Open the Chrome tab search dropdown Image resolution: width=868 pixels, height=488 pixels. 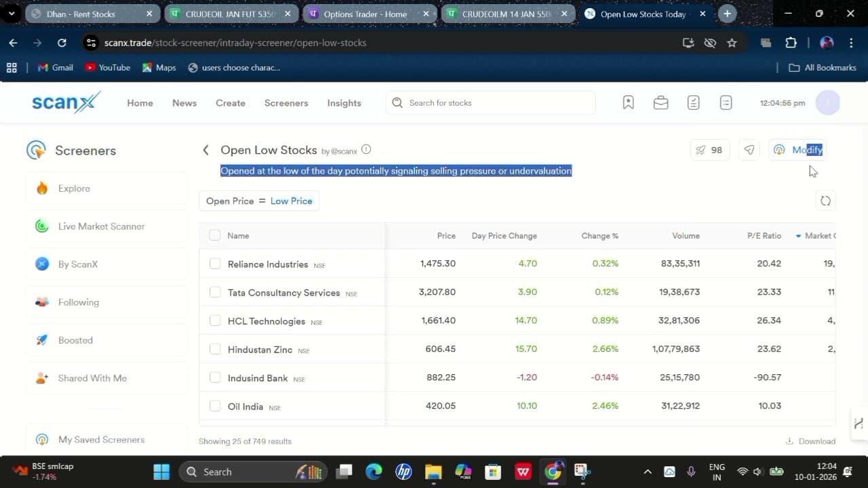click(x=12, y=14)
